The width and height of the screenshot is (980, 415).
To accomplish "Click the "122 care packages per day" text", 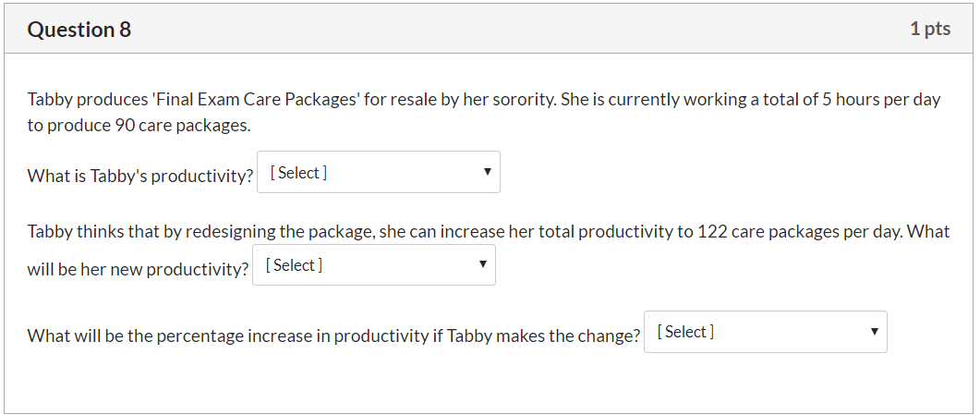I will pyautogui.click(x=799, y=232).
